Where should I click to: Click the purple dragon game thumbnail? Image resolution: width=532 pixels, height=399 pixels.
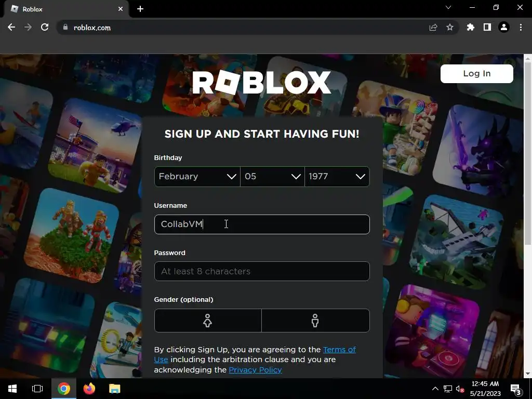click(478, 151)
